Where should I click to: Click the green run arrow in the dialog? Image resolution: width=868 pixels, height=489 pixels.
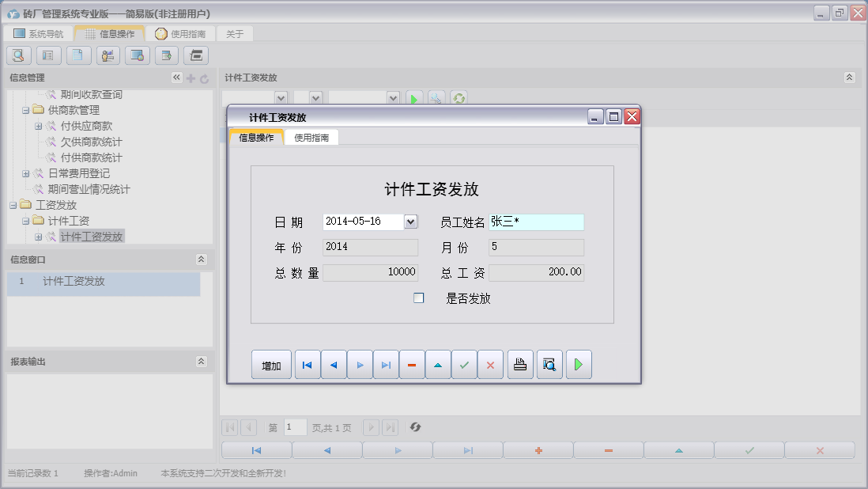tap(578, 364)
